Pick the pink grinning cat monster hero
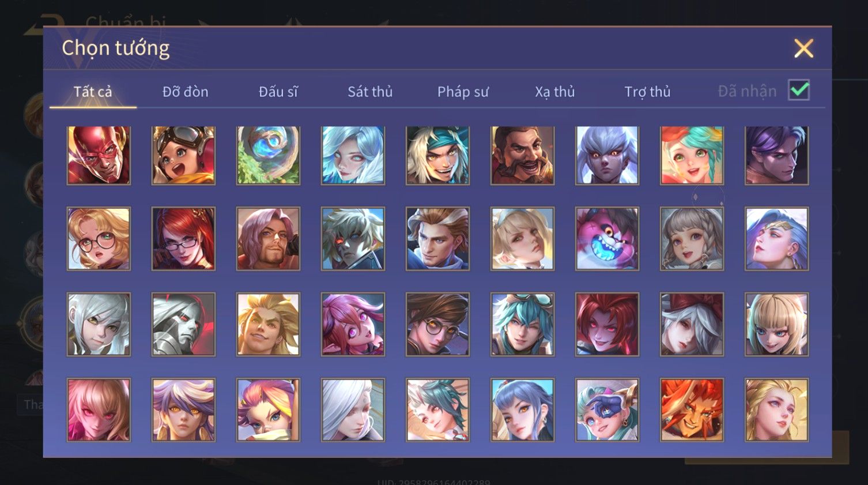Screen dimensions: 868x485 607,239
